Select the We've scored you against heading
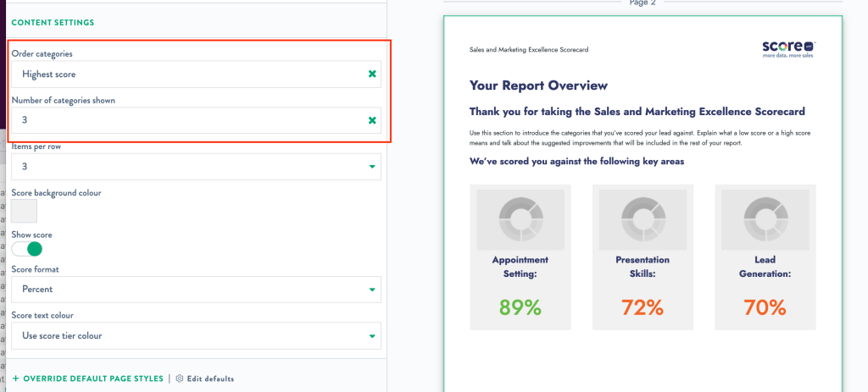Viewport: 868px width, 392px height. pos(576,162)
